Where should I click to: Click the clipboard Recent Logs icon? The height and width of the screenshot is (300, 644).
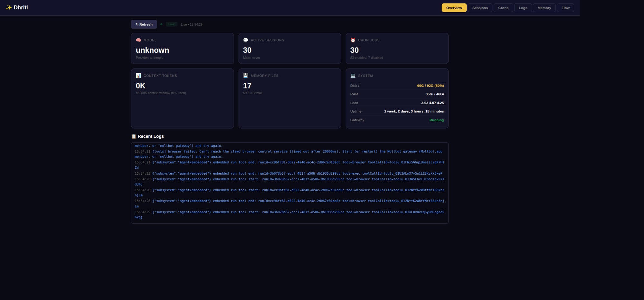point(134,136)
